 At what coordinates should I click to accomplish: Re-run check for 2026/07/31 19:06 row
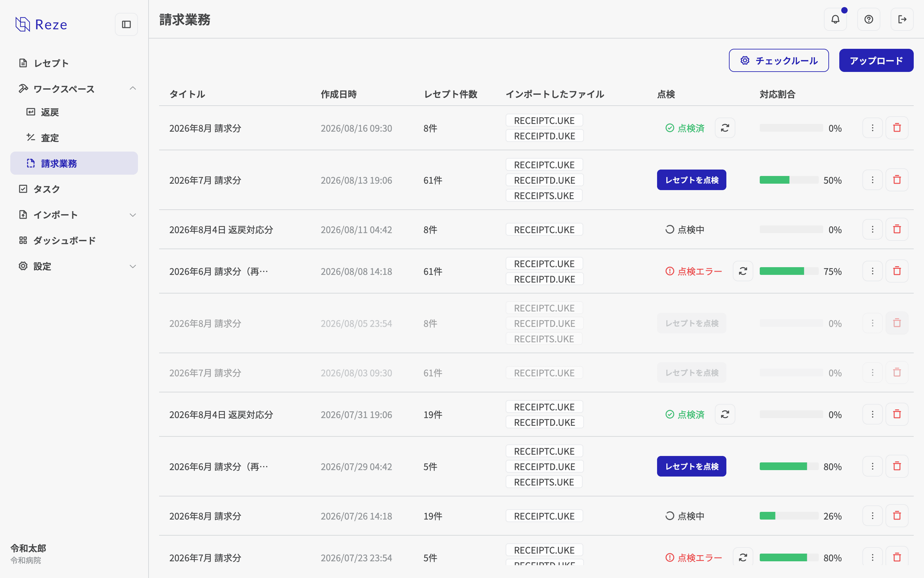[x=725, y=414]
